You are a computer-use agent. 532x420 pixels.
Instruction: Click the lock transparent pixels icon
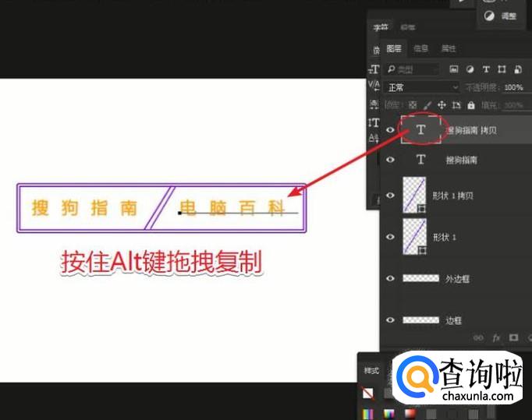[412, 105]
